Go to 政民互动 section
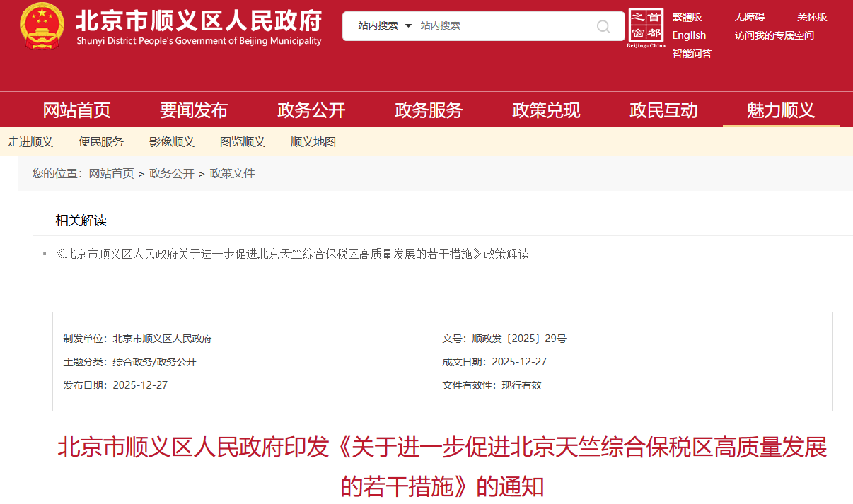 pyautogui.click(x=663, y=110)
